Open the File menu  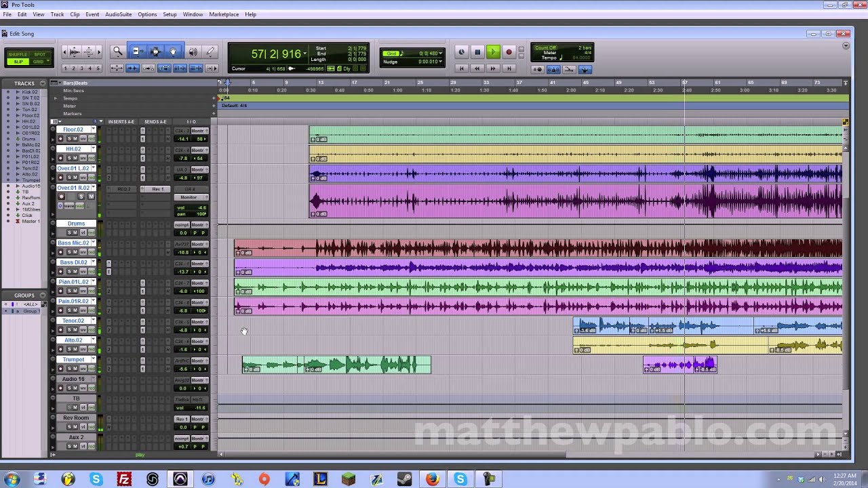click(7, 14)
